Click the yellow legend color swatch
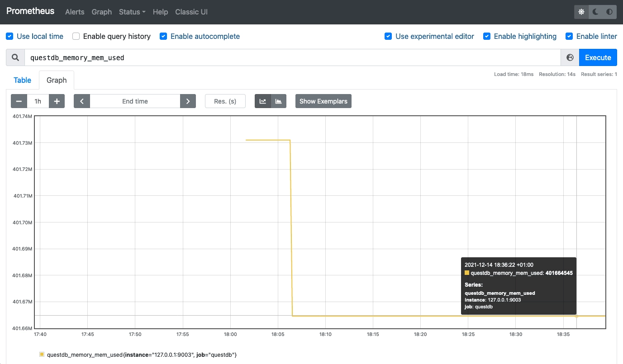The height and width of the screenshot is (364, 623). pos(42,355)
